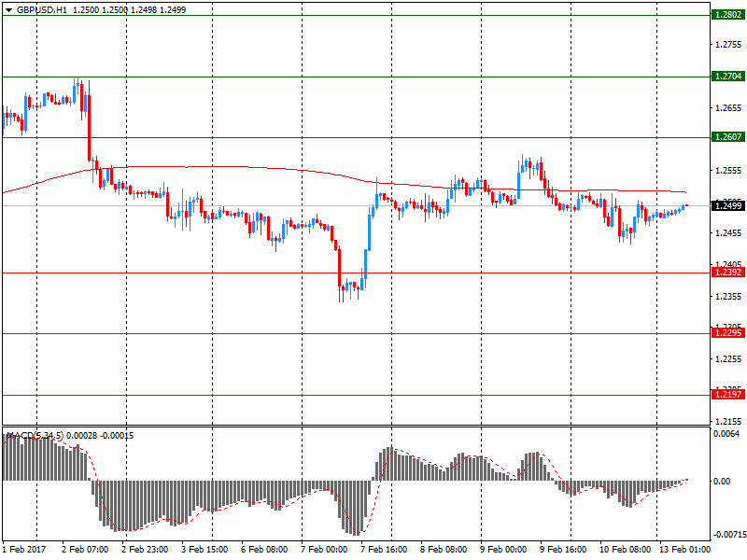
Task: Click the MACD scale value -0.00715
Action: point(728,535)
